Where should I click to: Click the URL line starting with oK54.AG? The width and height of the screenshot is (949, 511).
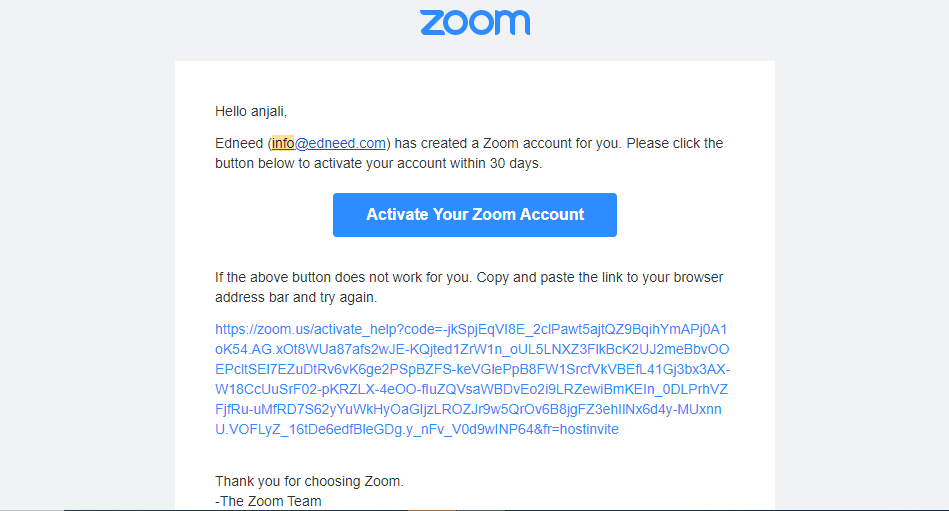(x=472, y=349)
